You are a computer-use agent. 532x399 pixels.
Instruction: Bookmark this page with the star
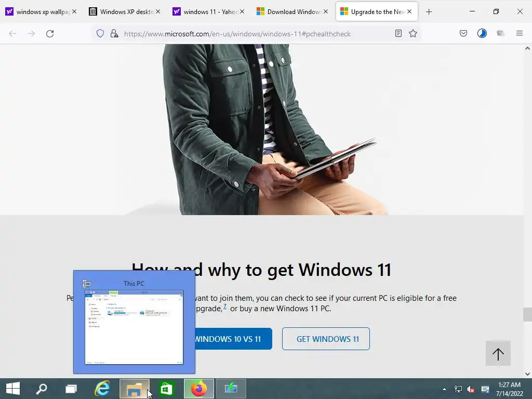point(413,33)
